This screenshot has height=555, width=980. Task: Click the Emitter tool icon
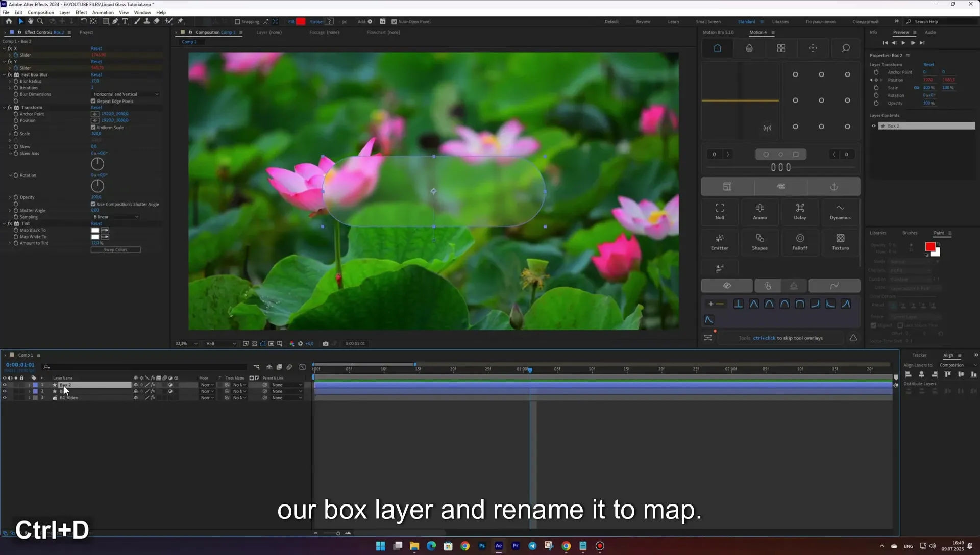[x=720, y=242]
